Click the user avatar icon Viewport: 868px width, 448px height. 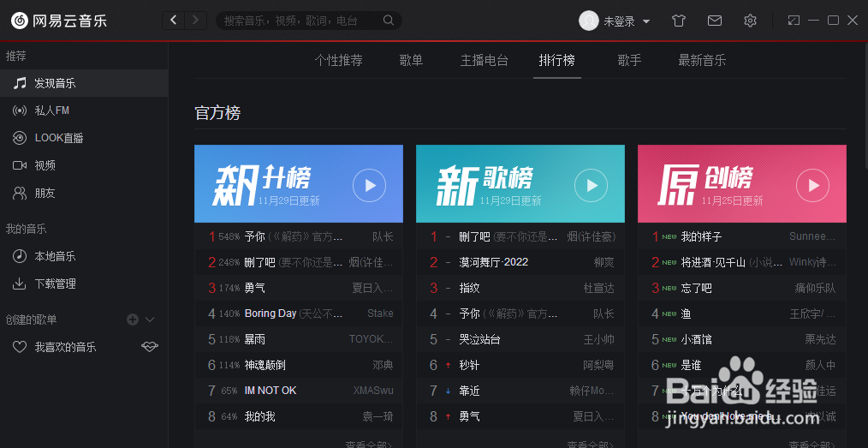[588, 21]
